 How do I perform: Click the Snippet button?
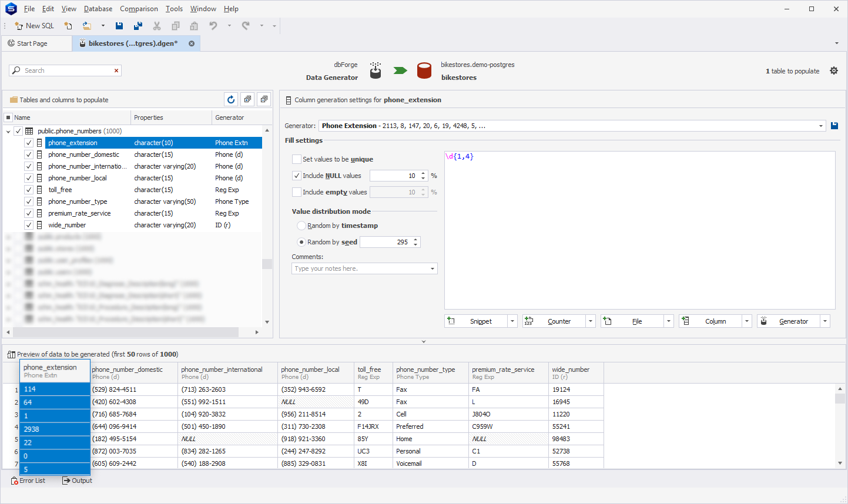click(476, 321)
